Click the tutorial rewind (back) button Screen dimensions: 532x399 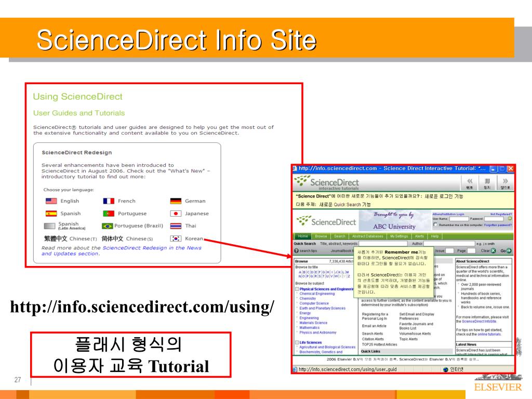[x=470, y=183]
